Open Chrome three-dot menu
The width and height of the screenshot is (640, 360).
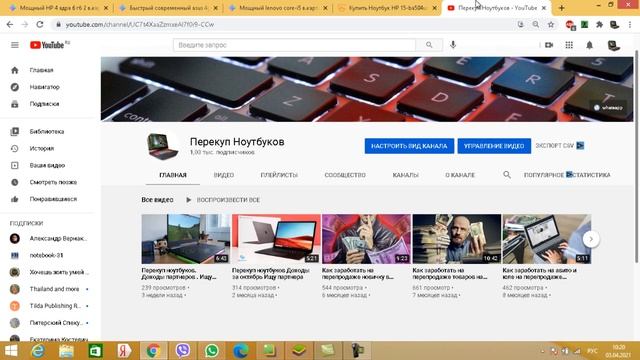pos(630,24)
